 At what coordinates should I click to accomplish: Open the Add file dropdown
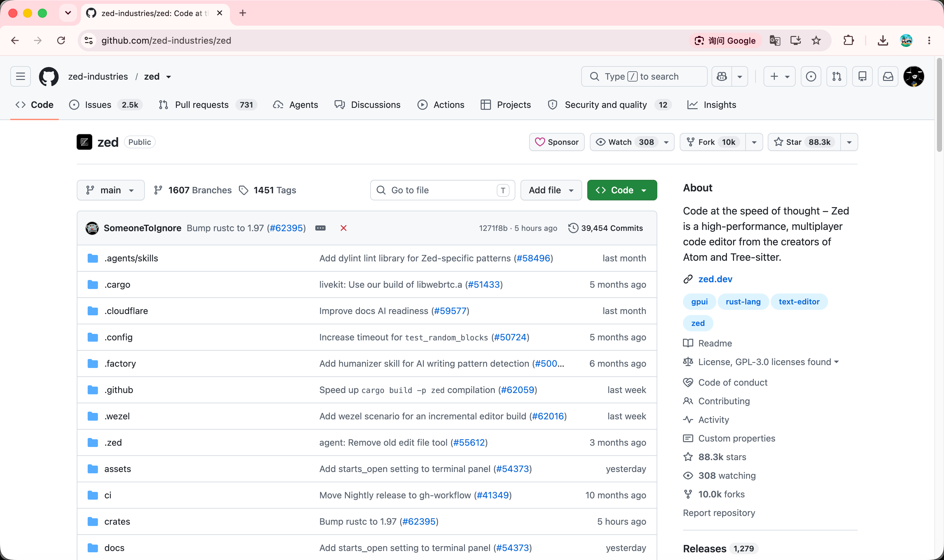(551, 190)
